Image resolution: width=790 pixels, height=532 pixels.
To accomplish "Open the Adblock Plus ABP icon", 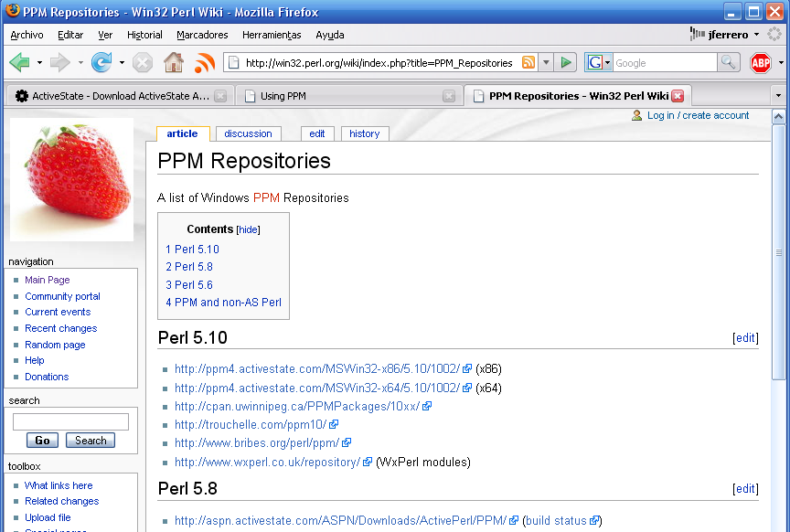I will (761, 63).
